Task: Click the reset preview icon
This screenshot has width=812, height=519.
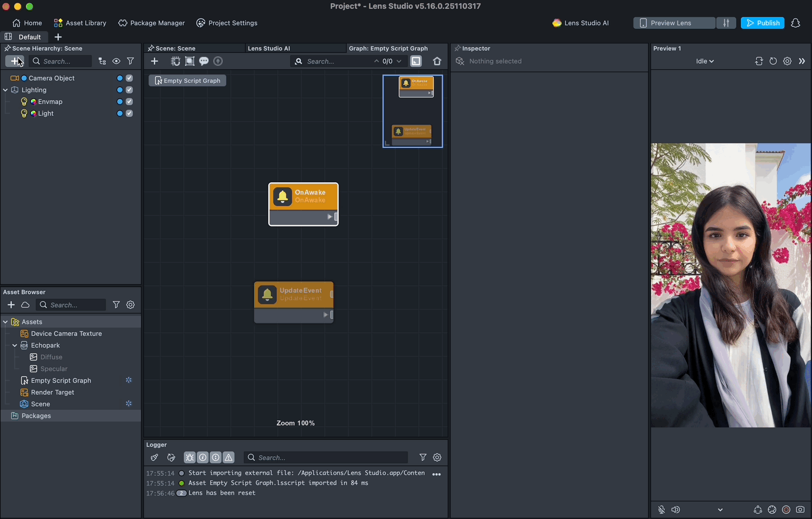Action: [773, 61]
